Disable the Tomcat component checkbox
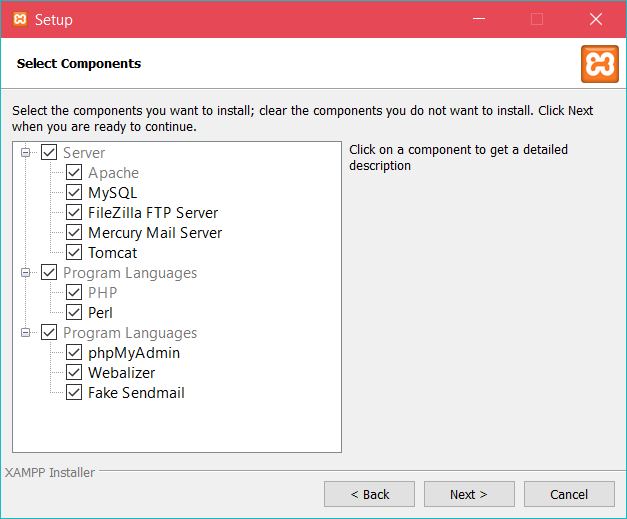Viewport: 627px width, 519px height. coord(74,253)
